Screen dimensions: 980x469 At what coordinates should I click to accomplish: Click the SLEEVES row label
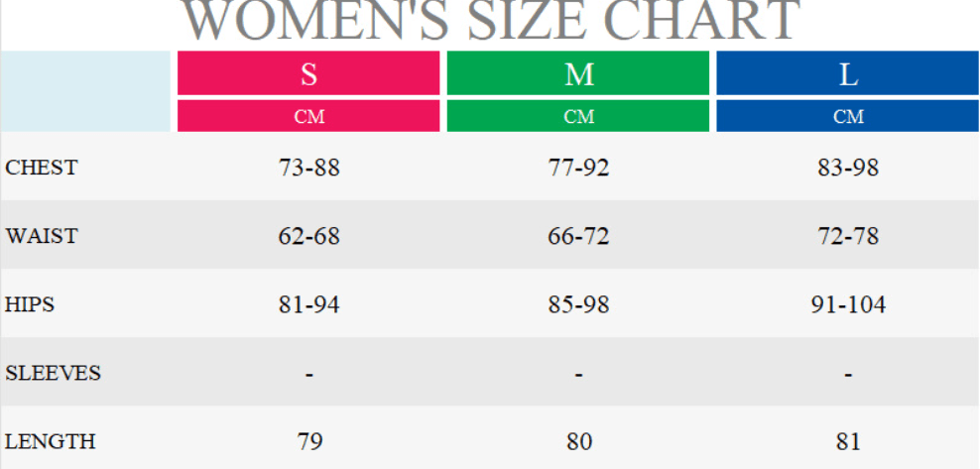coord(54,374)
